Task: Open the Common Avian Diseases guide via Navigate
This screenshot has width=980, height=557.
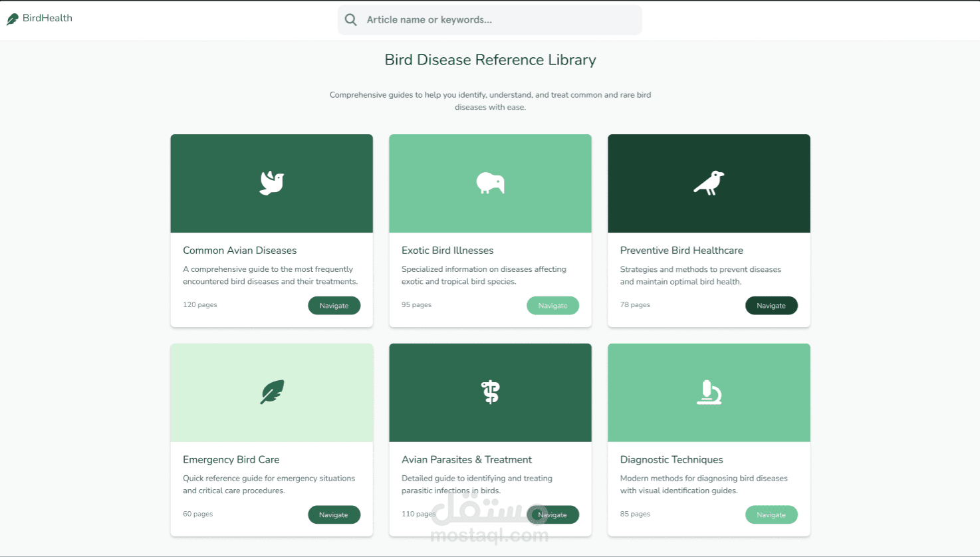Action: (334, 305)
